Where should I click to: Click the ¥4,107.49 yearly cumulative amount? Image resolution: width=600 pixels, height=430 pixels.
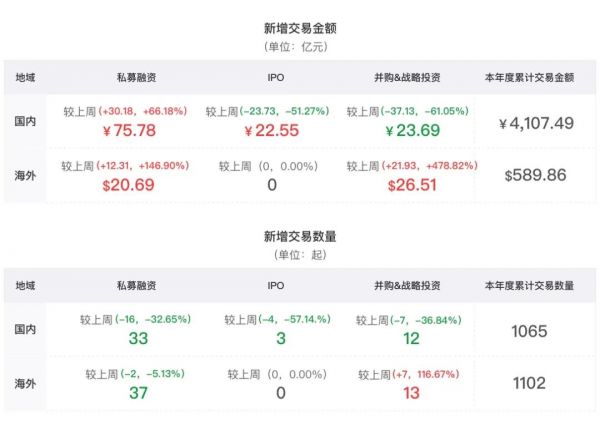click(535, 123)
